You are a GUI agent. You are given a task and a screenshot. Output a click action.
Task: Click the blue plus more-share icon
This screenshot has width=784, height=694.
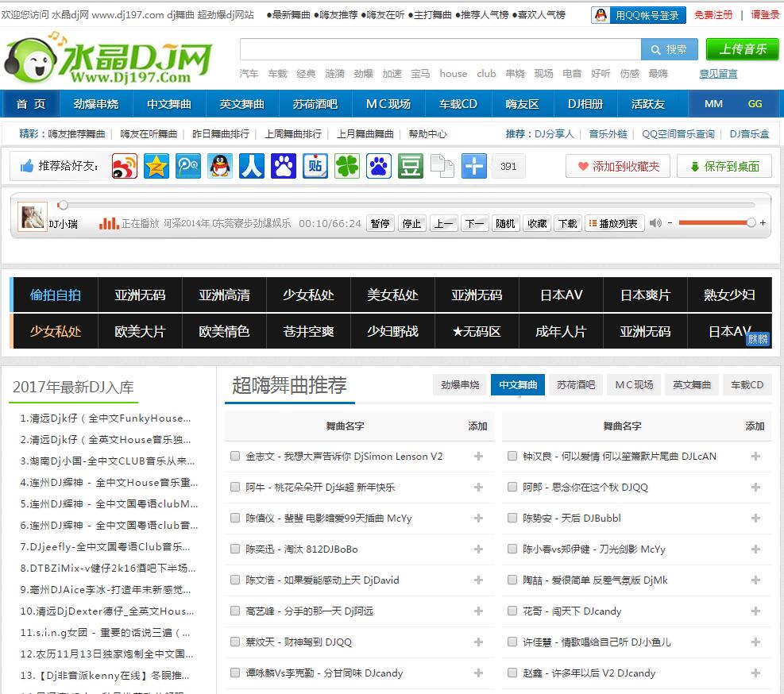474,166
